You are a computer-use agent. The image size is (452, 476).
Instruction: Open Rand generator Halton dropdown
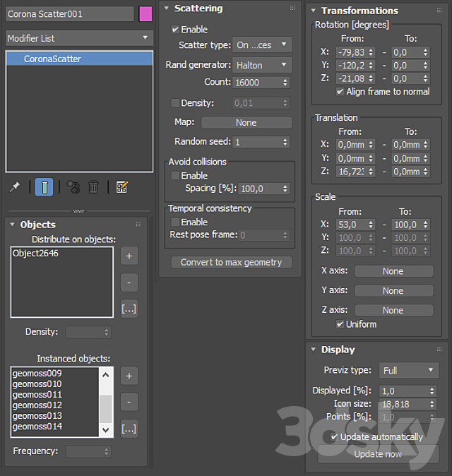[x=262, y=65]
